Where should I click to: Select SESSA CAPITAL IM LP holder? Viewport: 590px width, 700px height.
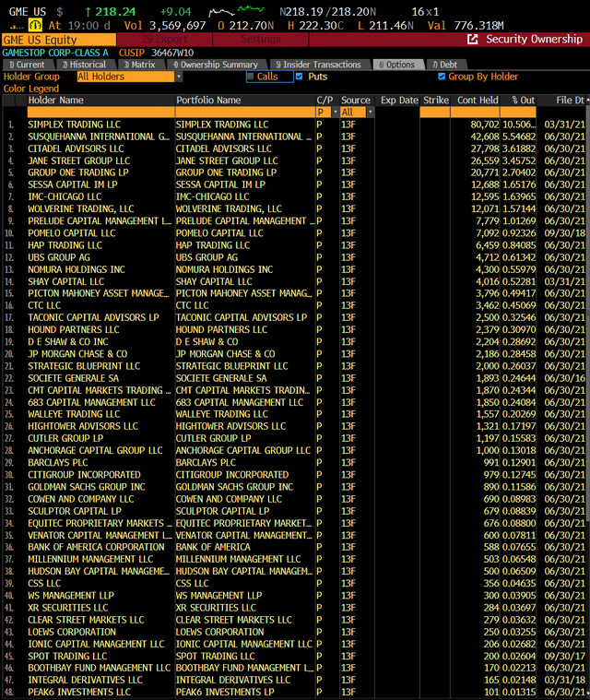pyautogui.click(x=73, y=184)
